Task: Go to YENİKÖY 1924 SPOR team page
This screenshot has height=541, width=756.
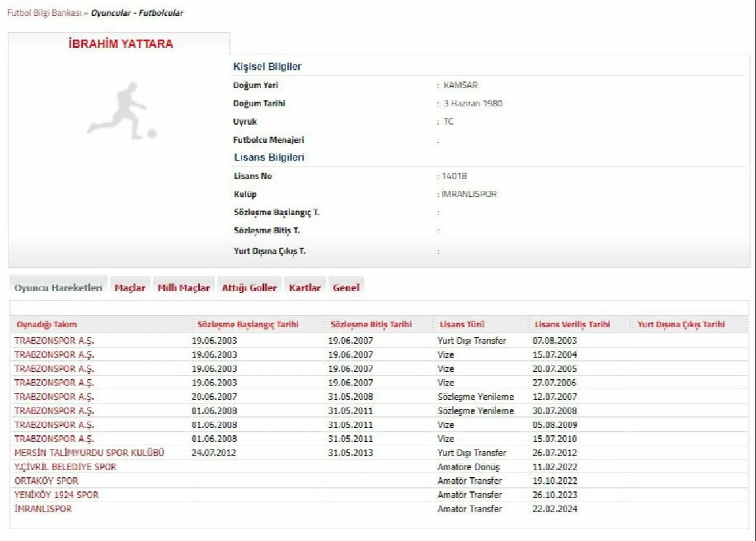Action: [x=57, y=495]
